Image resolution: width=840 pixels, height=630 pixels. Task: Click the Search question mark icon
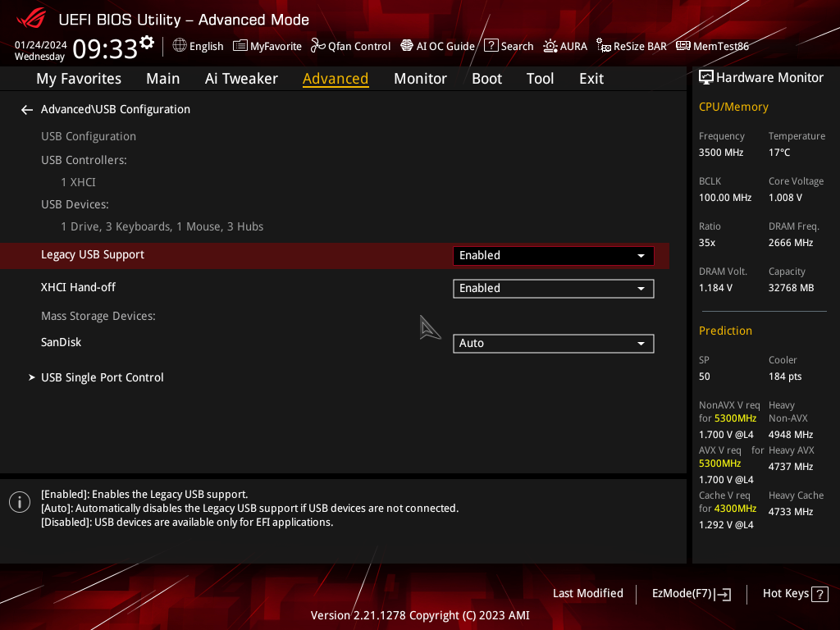click(x=491, y=46)
